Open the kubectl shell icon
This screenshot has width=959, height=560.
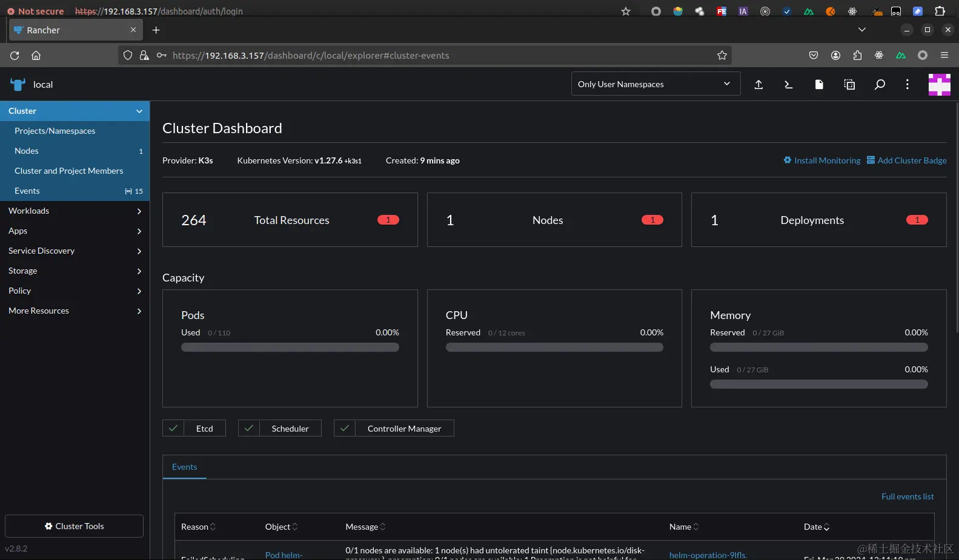[x=788, y=84]
